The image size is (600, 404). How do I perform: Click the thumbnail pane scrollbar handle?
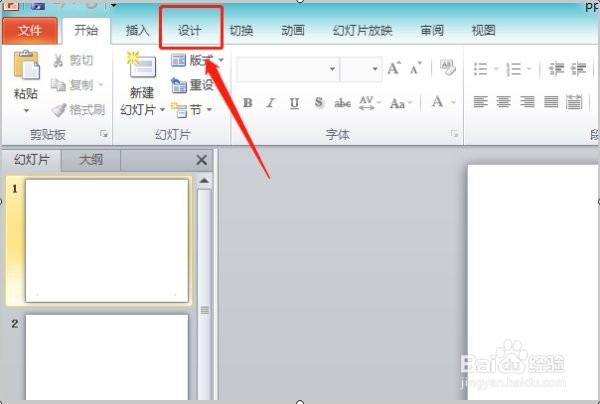coord(204,310)
